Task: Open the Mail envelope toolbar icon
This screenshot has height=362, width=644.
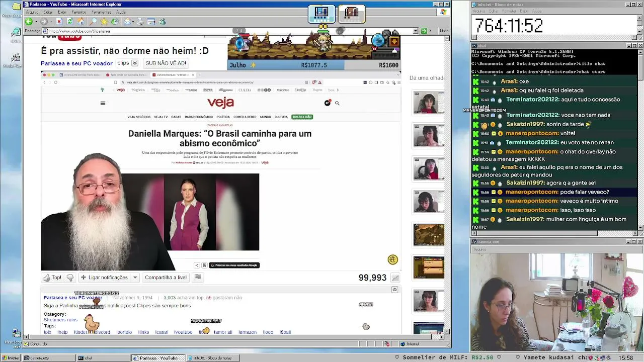Action: point(128,22)
